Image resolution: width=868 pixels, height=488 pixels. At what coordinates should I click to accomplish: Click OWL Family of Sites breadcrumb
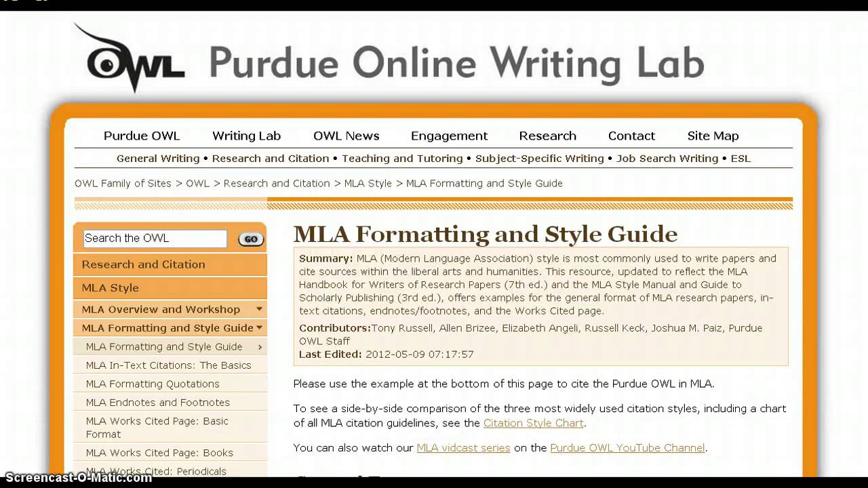coord(123,184)
